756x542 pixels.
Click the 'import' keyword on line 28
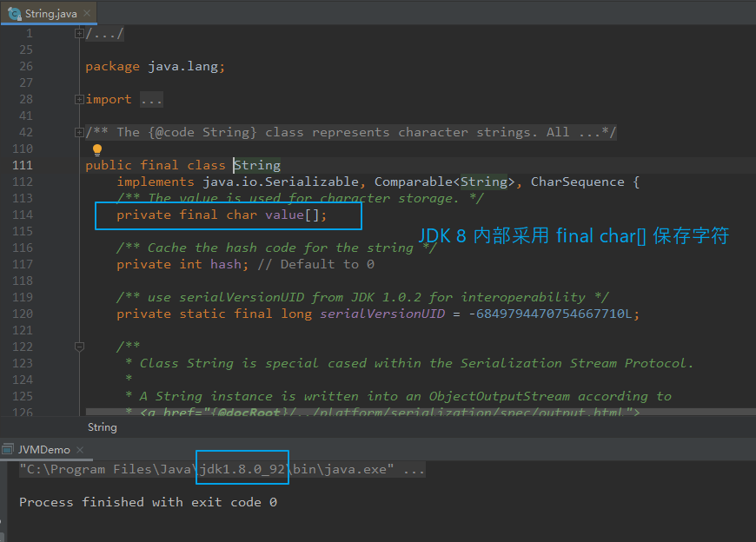click(x=109, y=99)
